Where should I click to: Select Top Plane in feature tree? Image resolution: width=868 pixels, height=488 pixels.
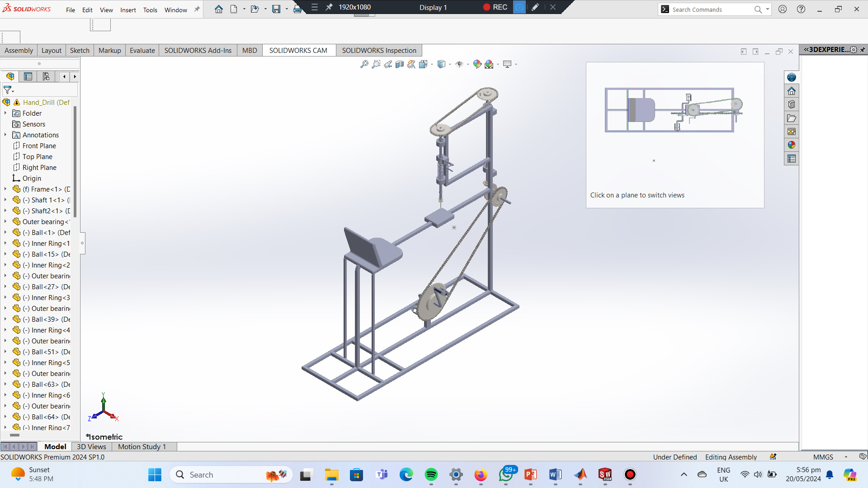(37, 157)
